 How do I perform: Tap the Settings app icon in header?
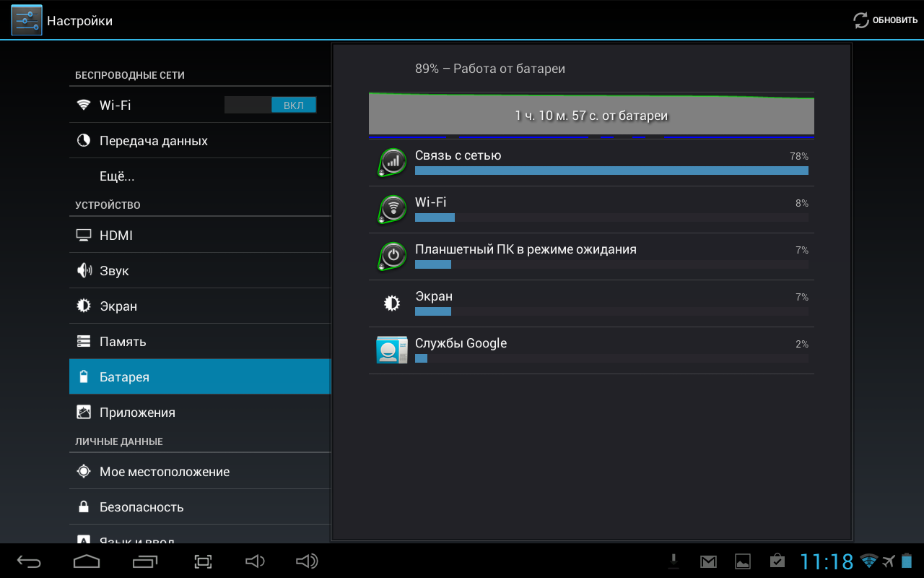[27, 20]
